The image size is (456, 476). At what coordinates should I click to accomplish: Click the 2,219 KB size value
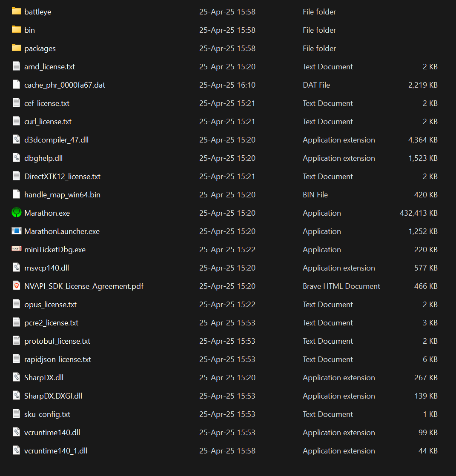click(423, 85)
